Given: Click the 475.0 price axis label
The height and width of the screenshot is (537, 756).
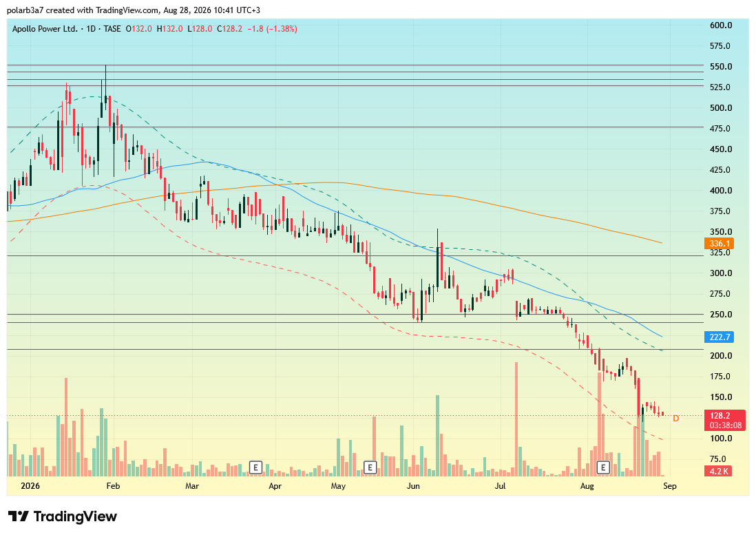Looking at the screenshot, I should click(x=721, y=129).
